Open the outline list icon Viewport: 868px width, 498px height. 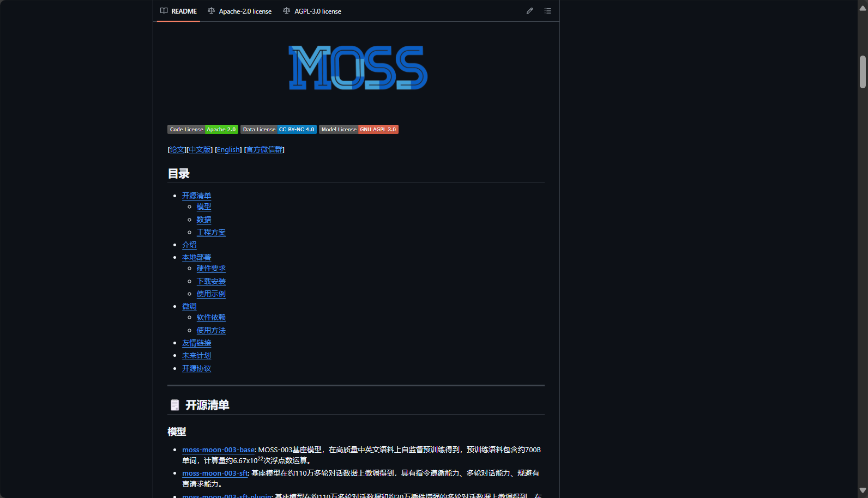pos(547,11)
